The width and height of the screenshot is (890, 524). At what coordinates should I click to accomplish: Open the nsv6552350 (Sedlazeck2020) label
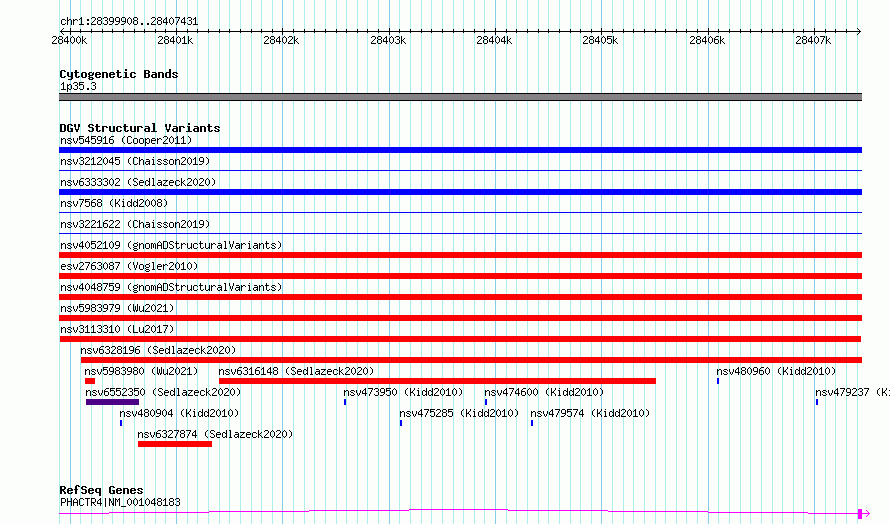[163, 392]
